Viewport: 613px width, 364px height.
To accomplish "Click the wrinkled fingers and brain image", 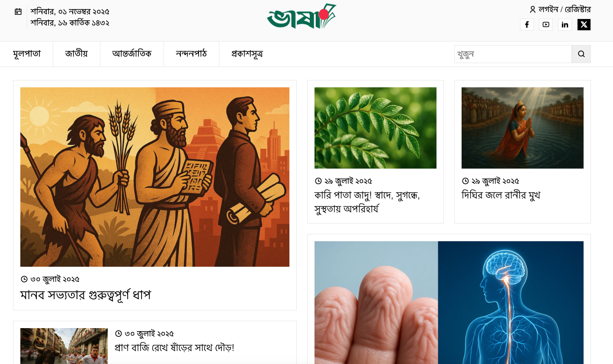I will click(x=449, y=303).
